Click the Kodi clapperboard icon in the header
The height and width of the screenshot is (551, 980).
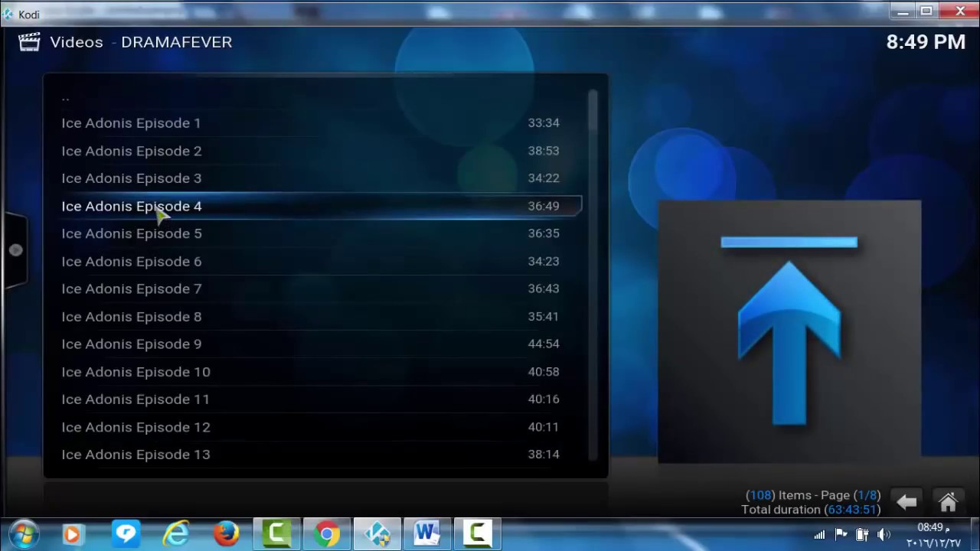29,42
